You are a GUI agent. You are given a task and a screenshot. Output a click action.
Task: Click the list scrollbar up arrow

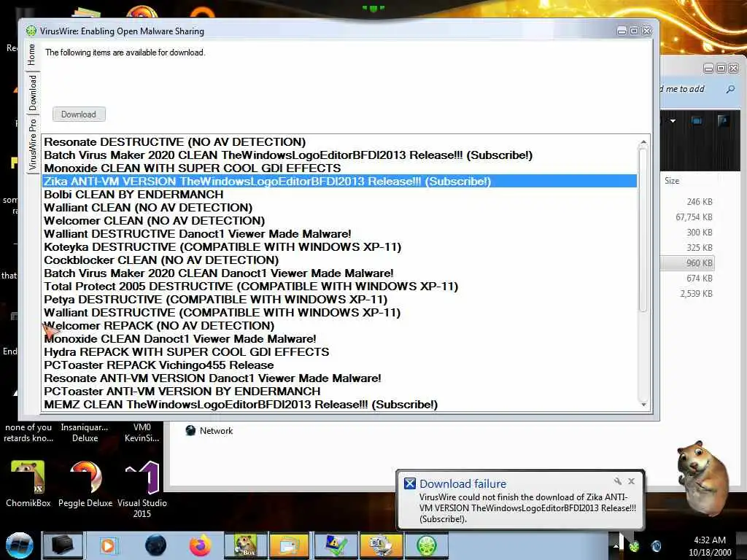tap(643, 142)
